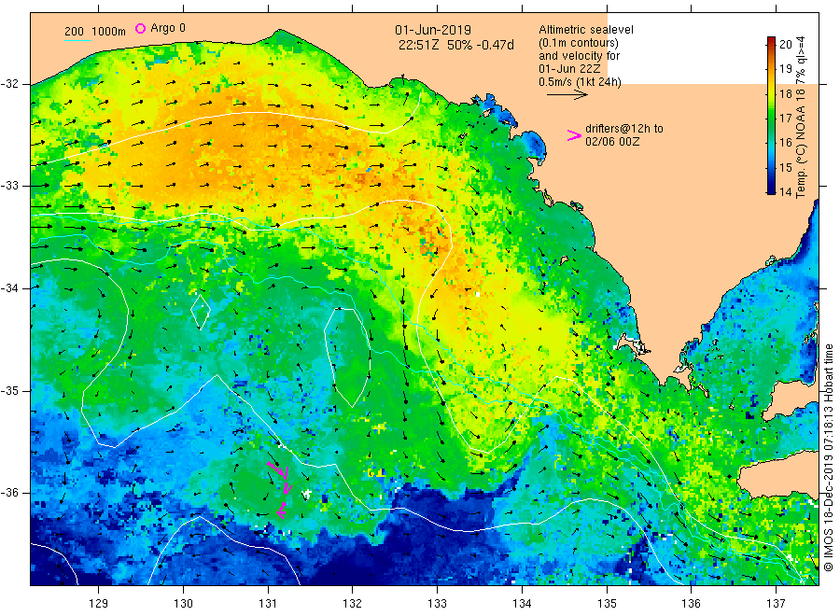The height and width of the screenshot is (616, 840).
Task: Click the magenta Argo 0 circle marker
Action: [140, 28]
